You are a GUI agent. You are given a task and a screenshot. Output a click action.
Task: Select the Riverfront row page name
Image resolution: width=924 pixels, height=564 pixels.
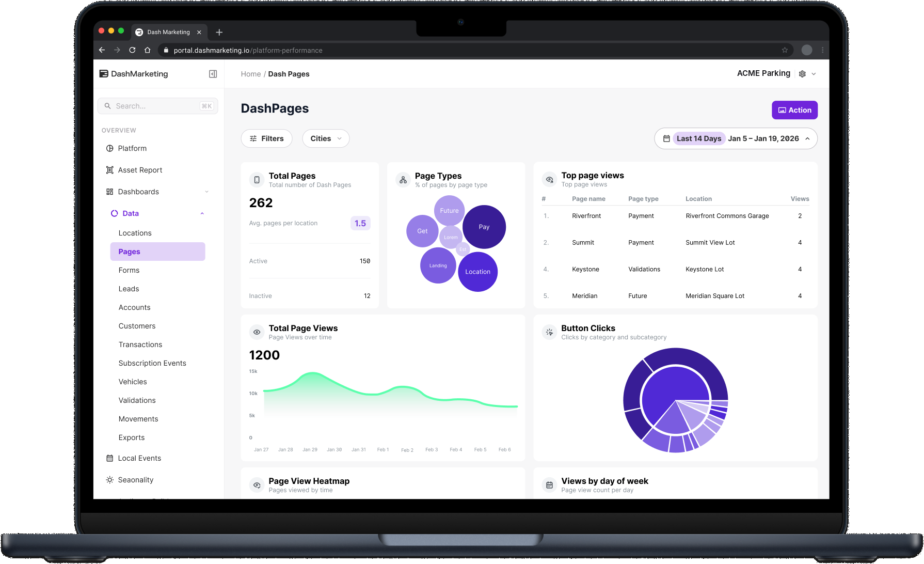click(x=586, y=216)
